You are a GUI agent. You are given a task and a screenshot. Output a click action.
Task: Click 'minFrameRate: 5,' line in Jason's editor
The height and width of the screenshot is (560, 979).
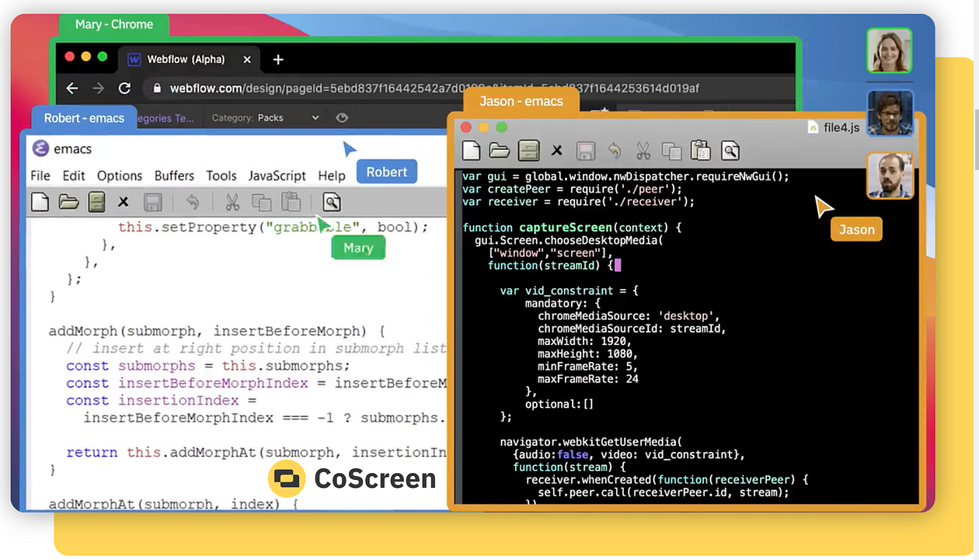pos(587,366)
